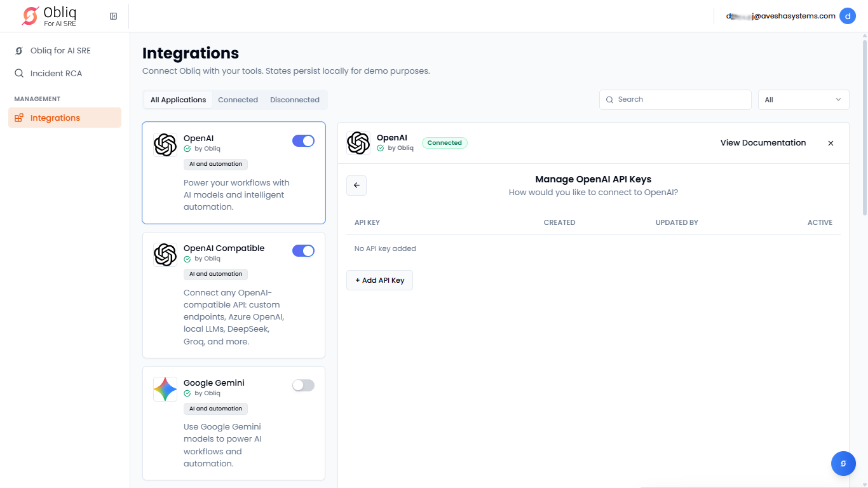Open Incident RCA in the sidebar

click(56, 73)
